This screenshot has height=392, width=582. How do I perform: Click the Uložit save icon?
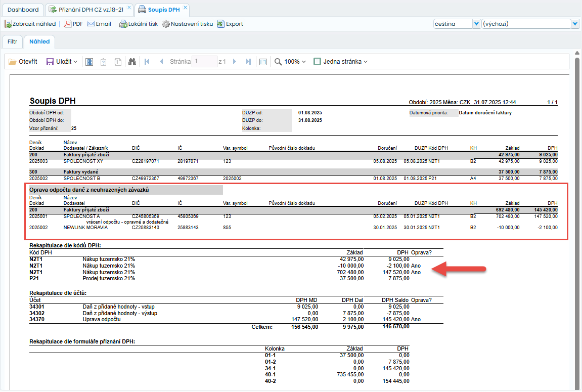[x=50, y=62]
